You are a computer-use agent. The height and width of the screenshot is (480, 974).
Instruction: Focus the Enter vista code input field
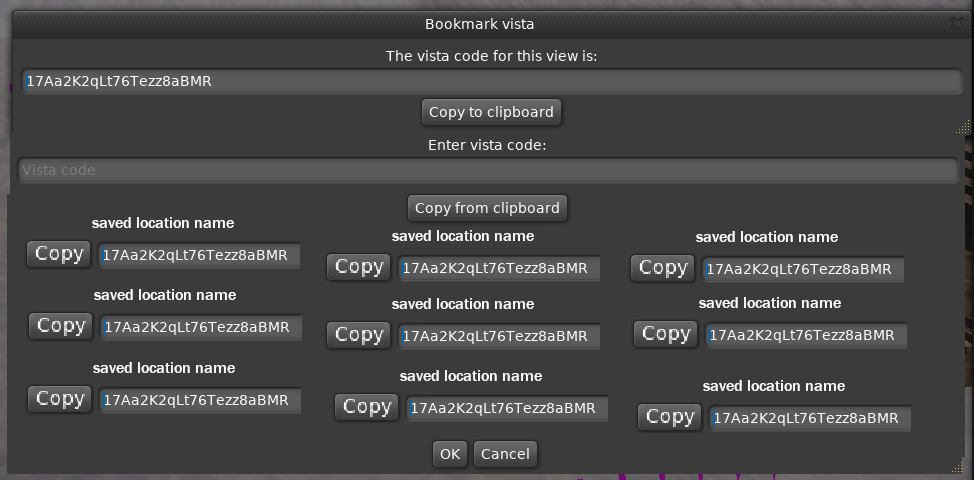pyautogui.click(x=488, y=170)
